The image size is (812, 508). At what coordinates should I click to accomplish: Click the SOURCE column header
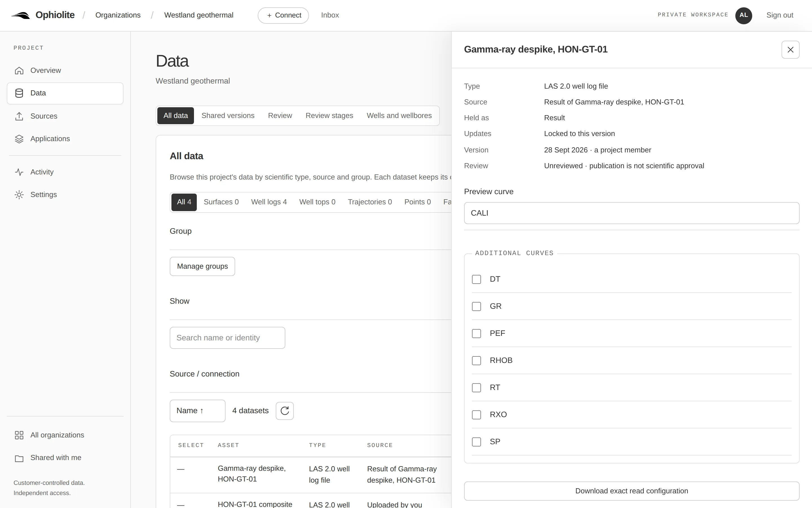pos(379,446)
